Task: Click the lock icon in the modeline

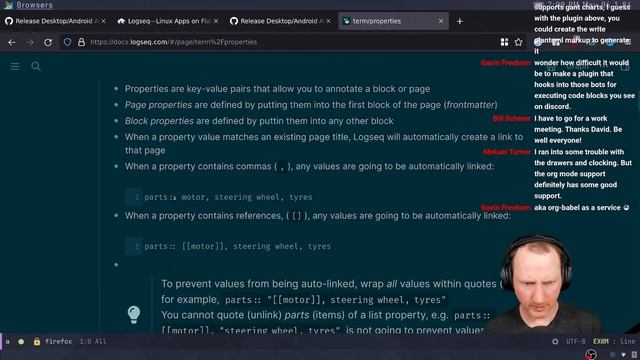Action: (x=37, y=342)
